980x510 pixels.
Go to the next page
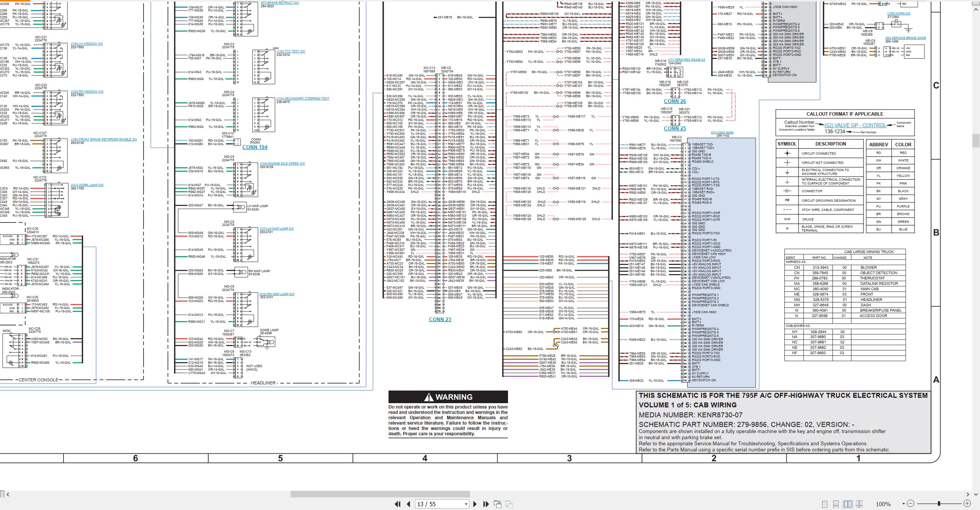[x=475, y=504]
